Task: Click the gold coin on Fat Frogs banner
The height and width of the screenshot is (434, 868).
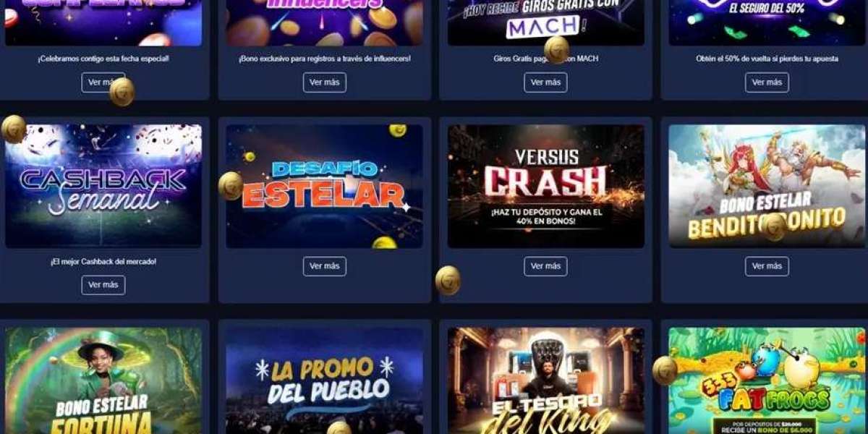Action: click(x=665, y=370)
